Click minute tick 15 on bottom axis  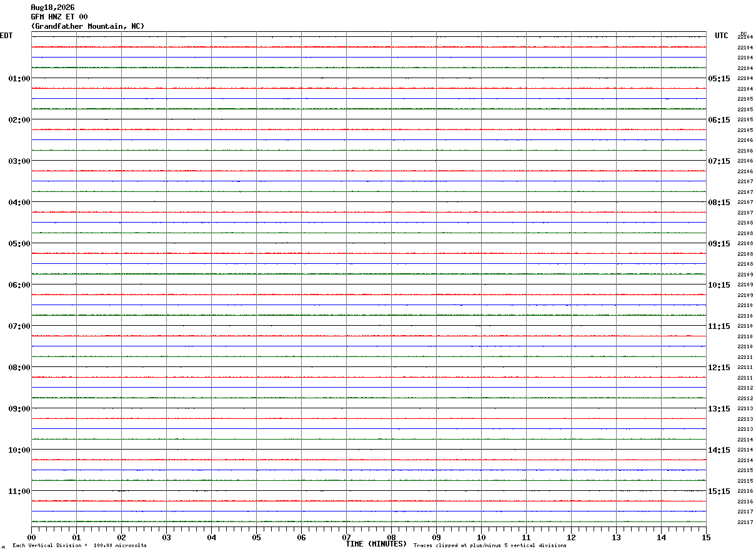tap(706, 537)
